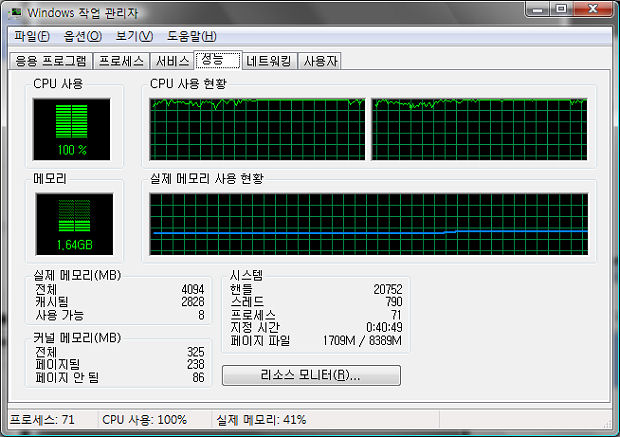Switch to the 사용자 tab

point(320,61)
